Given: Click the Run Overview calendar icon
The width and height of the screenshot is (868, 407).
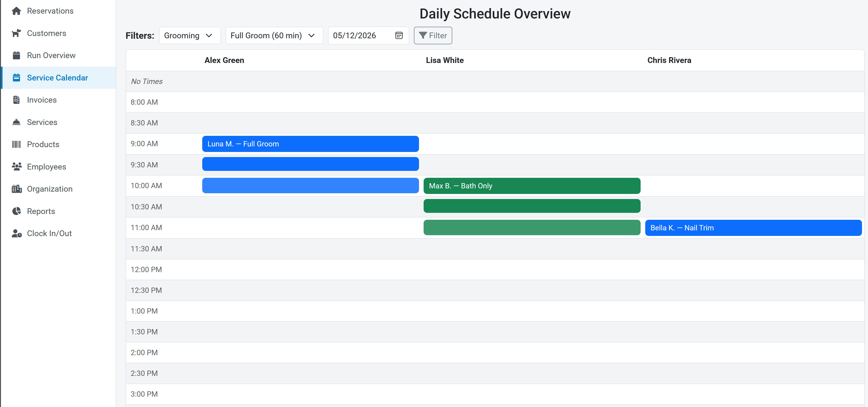Looking at the screenshot, I should click(16, 56).
